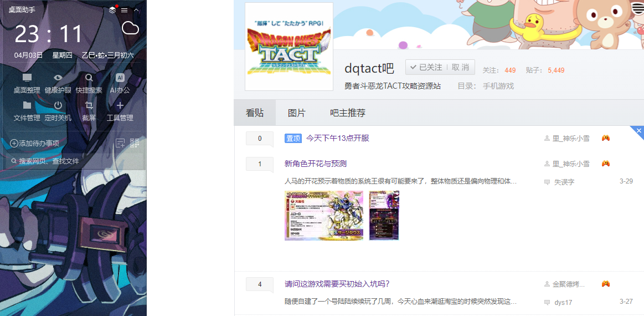Open post 请问这游戏需要买初始入坑吗?

coord(337,284)
